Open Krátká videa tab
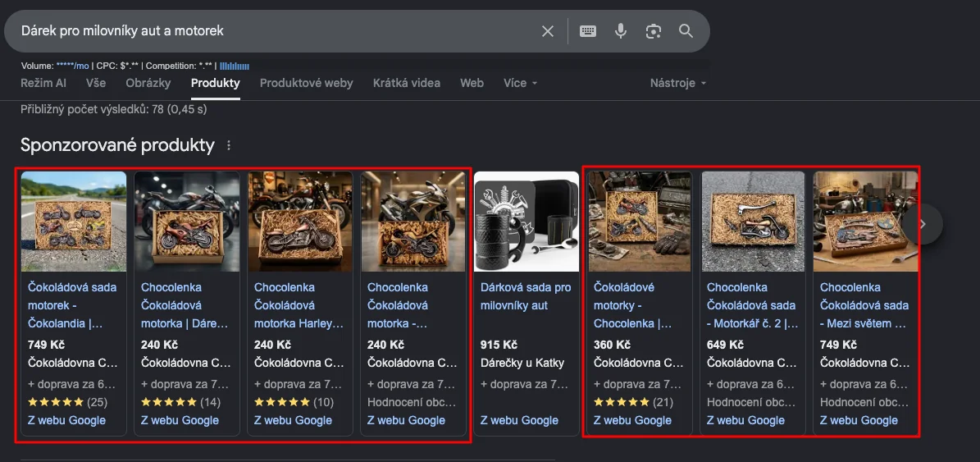Viewport: 980px width, 462px height. (406, 83)
